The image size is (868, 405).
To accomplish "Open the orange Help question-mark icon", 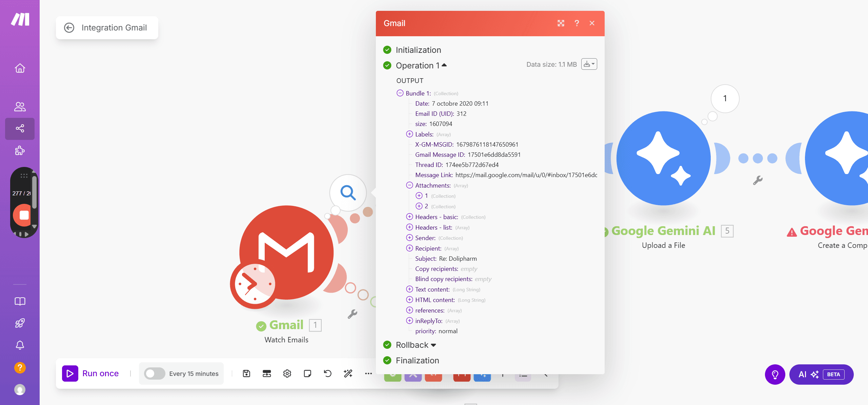I will 20,367.
